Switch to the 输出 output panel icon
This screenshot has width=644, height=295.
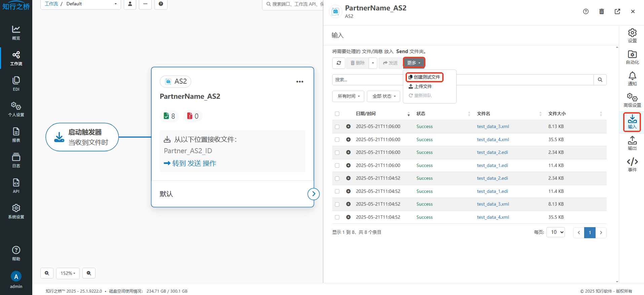(x=632, y=143)
